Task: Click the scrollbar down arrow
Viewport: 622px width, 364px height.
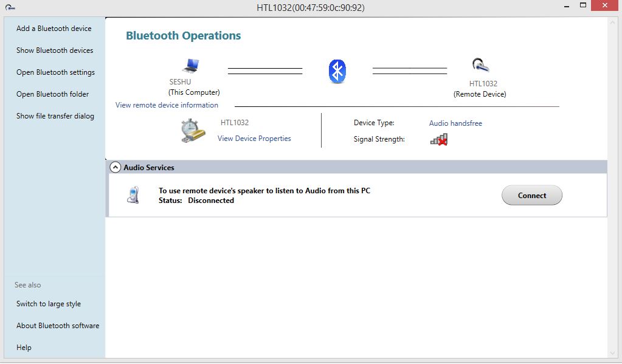Action: 612,353
